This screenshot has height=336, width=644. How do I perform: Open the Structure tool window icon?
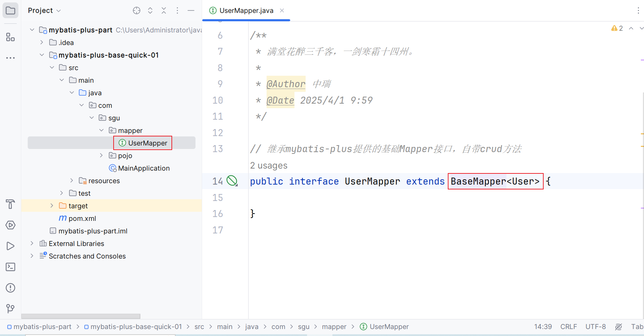point(10,37)
